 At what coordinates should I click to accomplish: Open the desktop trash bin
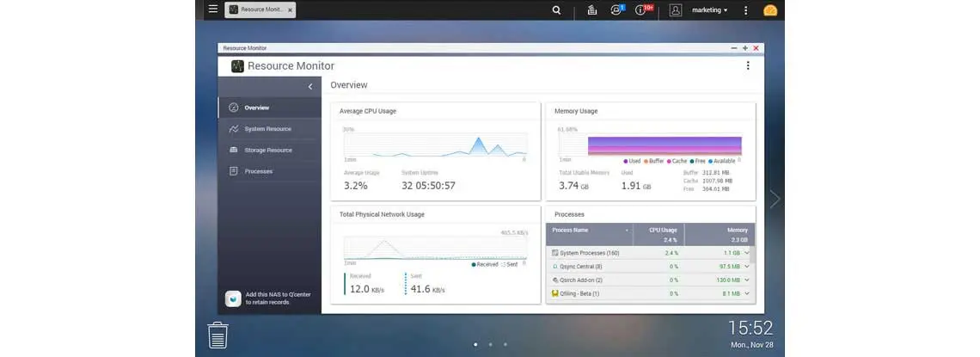coord(217,335)
